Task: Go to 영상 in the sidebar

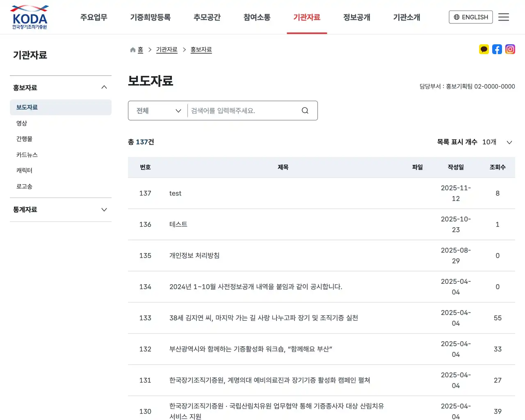Action: [22, 123]
